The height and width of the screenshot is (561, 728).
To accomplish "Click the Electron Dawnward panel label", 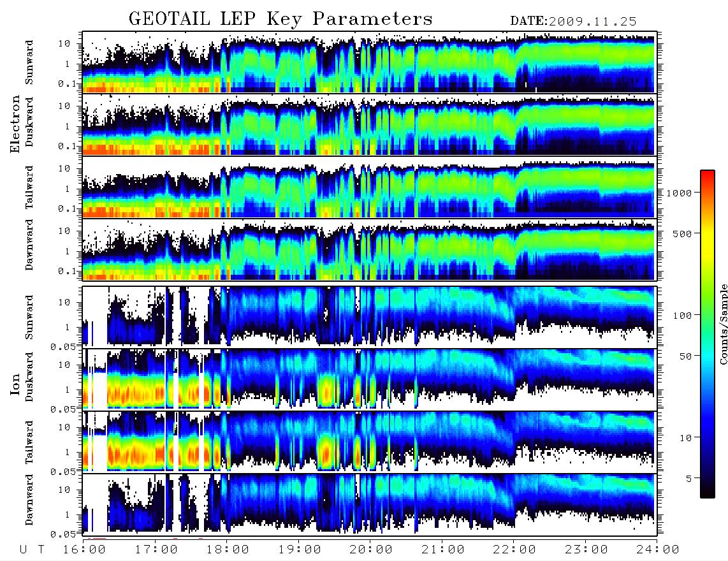I will 29,245.
